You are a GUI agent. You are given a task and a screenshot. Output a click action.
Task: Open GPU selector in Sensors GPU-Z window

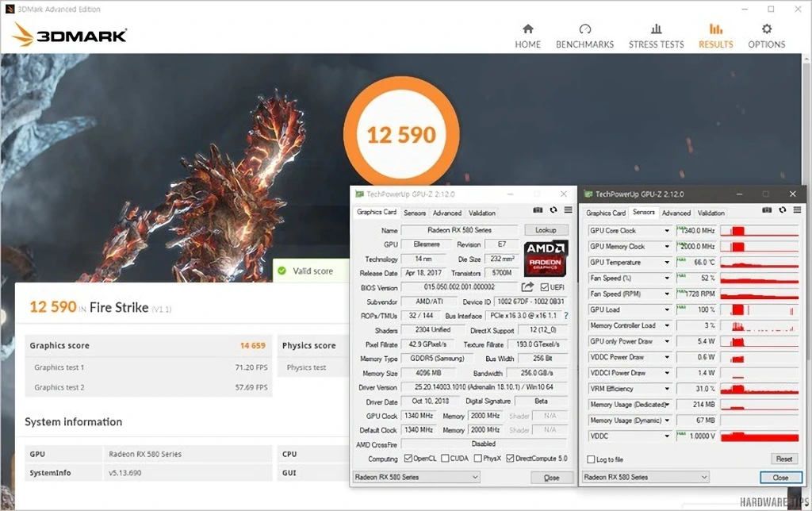tap(645, 477)
